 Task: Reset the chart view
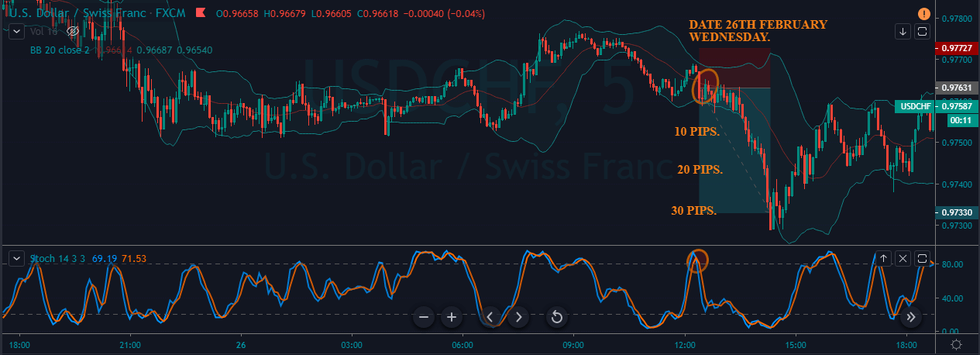pos(556,316)
